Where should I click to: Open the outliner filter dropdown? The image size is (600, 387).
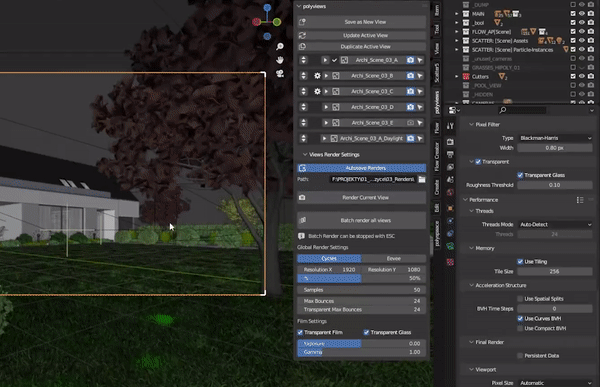592,110
